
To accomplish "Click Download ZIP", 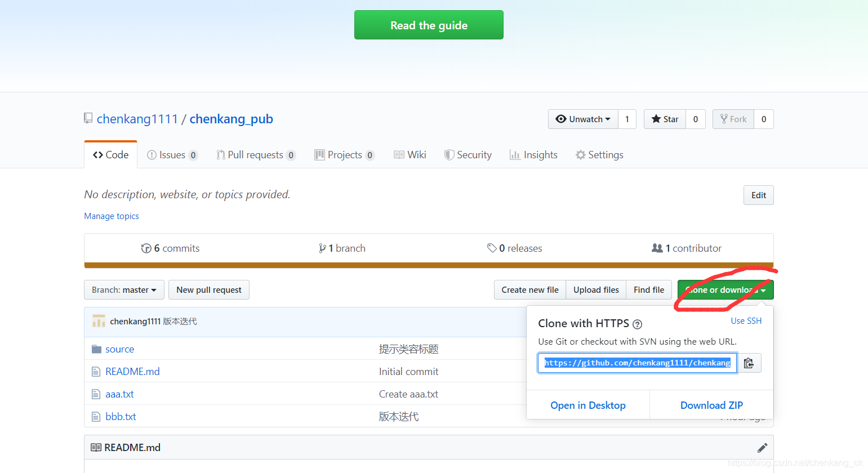I will point(711,405).
